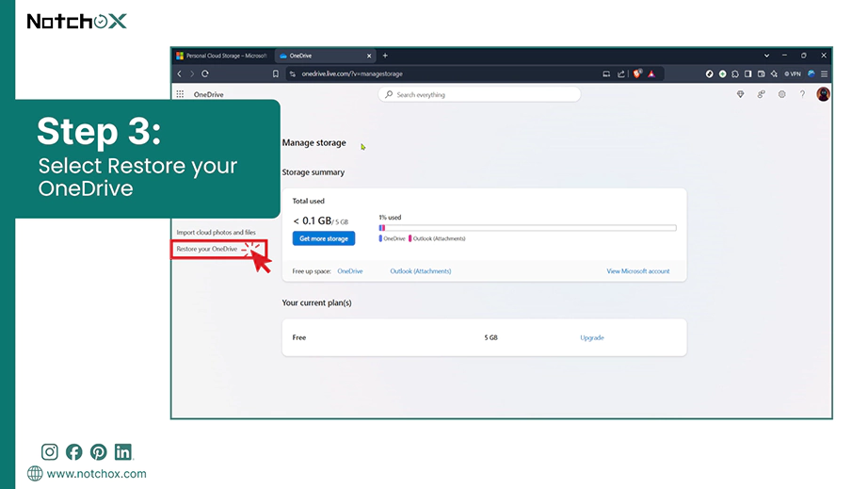
Task: Switch to Personal Cloud Storage tab
Action: point(221,56)
